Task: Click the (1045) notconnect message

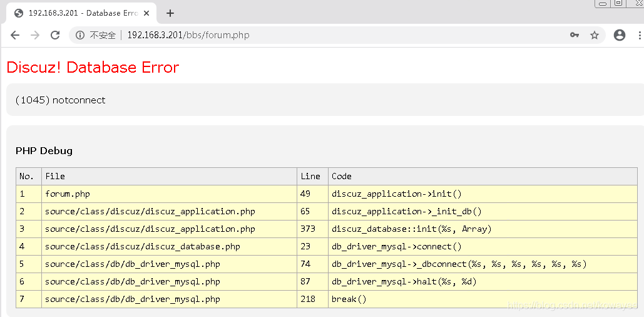Action: coord(60,100)
